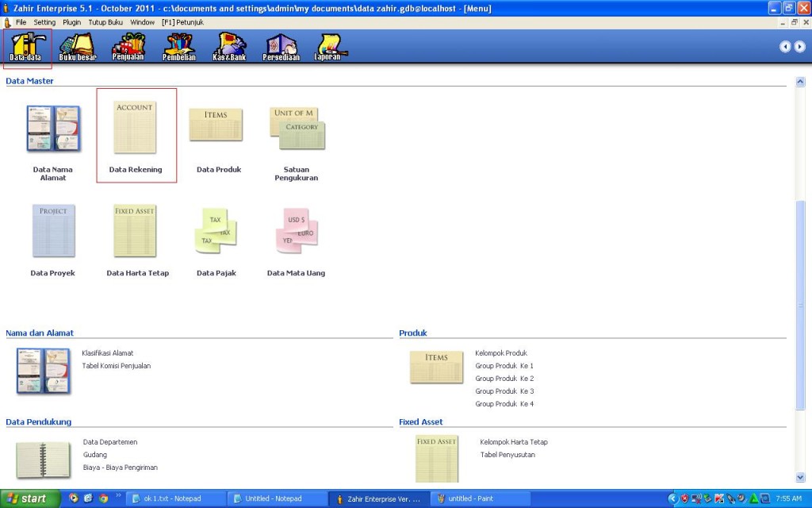Open the Buku besar module
This screenshot has width=812, height=508.
pyautogui.click(x=78, y=47)
